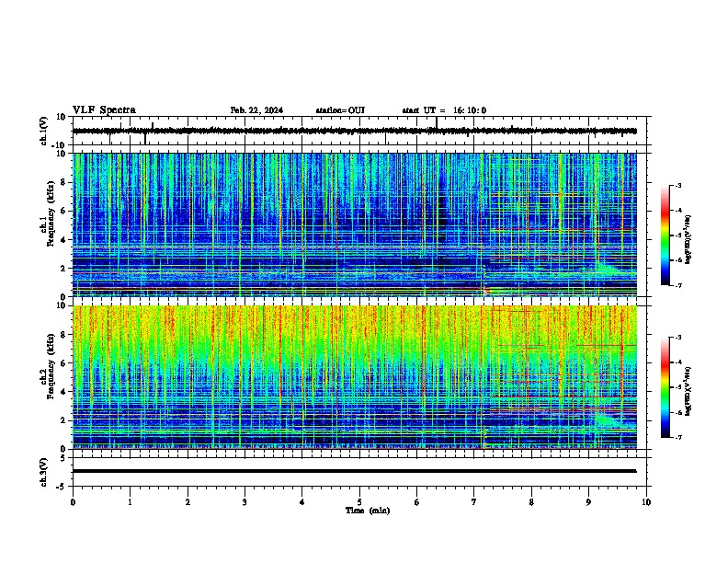Click the 'ch.1(V)' waveform axis label
This screenshot has height=563, width=728.
point(44,131)
